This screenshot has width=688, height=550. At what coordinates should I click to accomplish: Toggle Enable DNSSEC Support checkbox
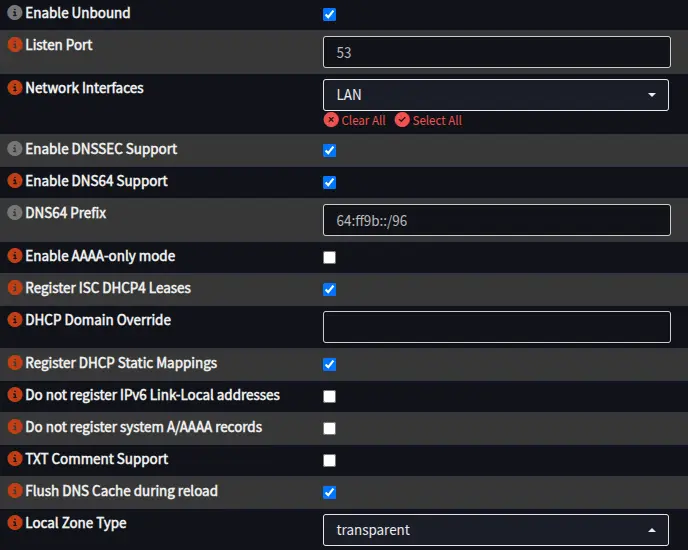330,151
